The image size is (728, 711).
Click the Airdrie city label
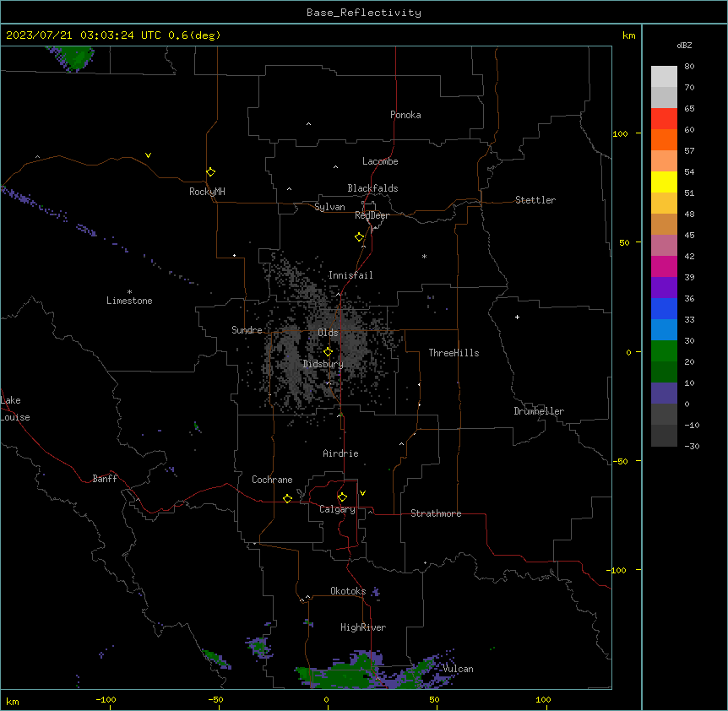pos(340,453)
